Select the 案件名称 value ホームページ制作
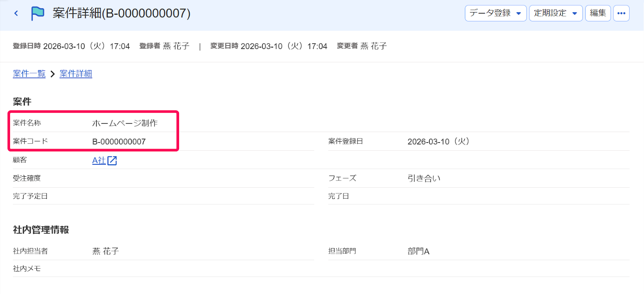Image resolution: width=644 pixels, height=294 pixels. point(125,123)
